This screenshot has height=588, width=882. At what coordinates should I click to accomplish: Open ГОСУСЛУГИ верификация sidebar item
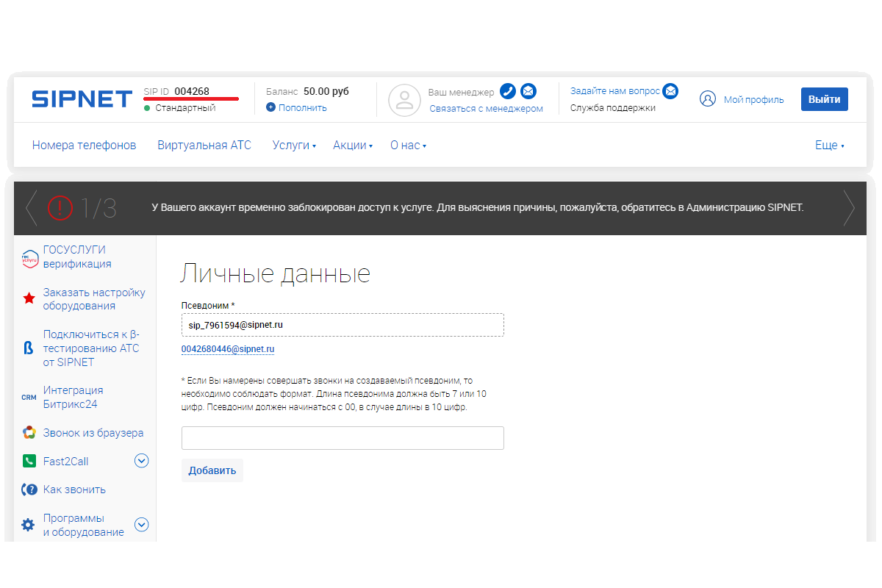(x=77, y=257)
